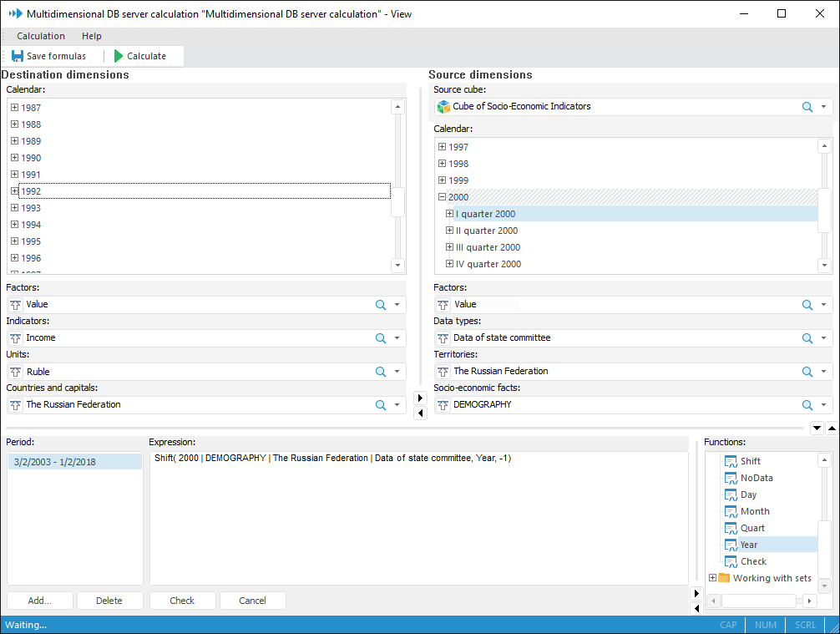Click search icon in Territories field
Screen dimensions: 840x634
point(807,372)
